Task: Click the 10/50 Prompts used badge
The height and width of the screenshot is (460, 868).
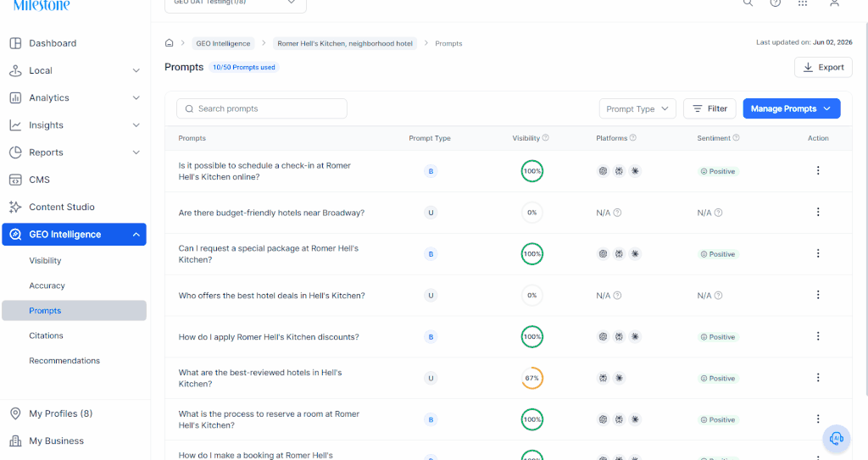Action: (244, 67)
